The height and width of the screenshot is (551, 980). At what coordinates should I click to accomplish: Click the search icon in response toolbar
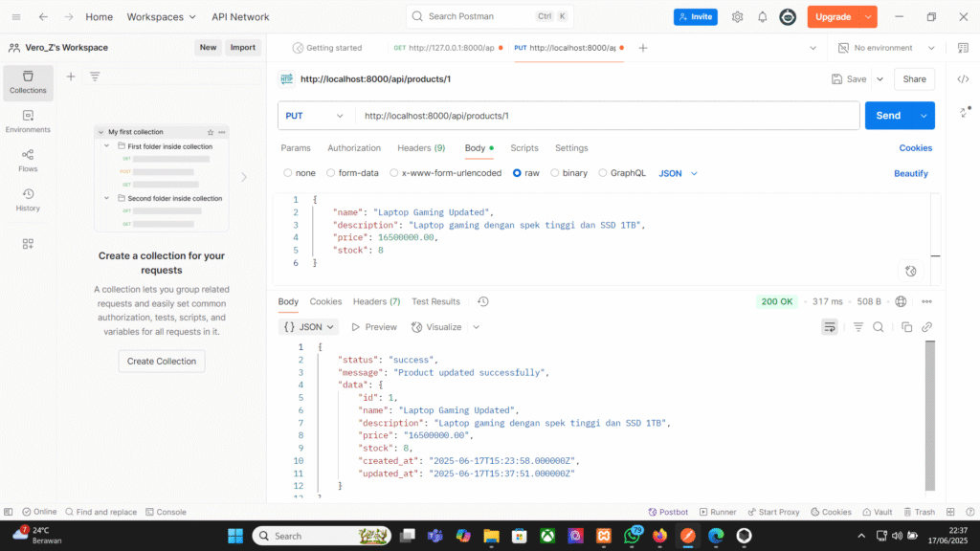pyautogui.click(x=878, y=327)
